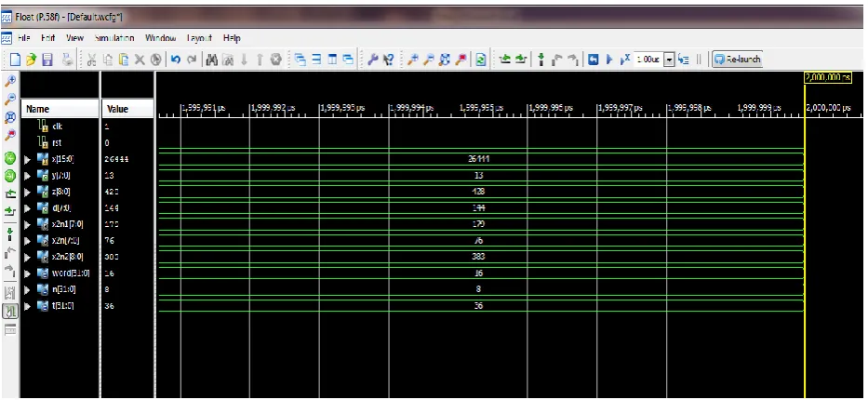Screen dimensions: 868x400
Task: Go to previous transition in top toolbar
Action: tap(505, 59)
